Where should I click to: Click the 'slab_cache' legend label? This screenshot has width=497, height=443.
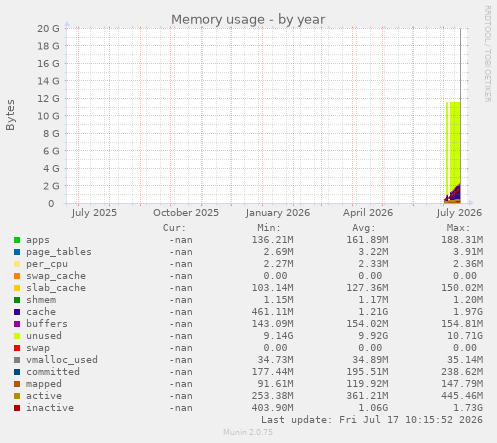[x=56, y=288]
